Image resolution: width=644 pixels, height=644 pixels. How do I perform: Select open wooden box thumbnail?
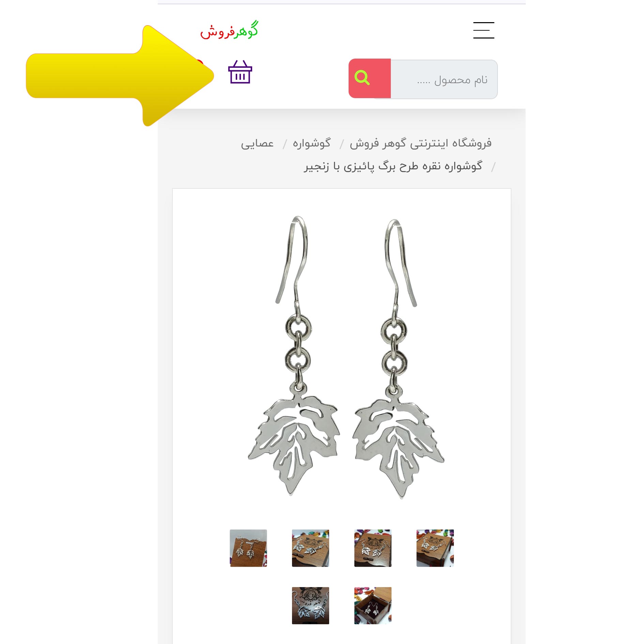373,605
